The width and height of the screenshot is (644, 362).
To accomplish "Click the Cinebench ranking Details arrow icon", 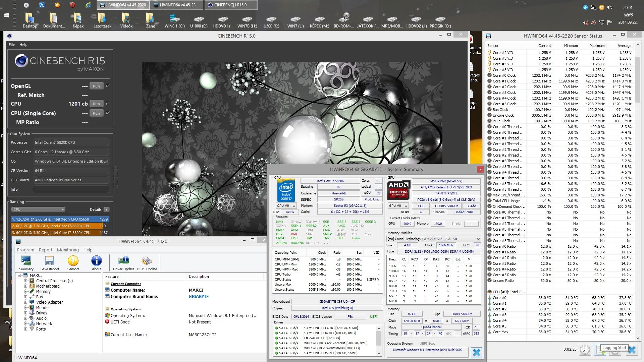I will click(x=107, y=209).
